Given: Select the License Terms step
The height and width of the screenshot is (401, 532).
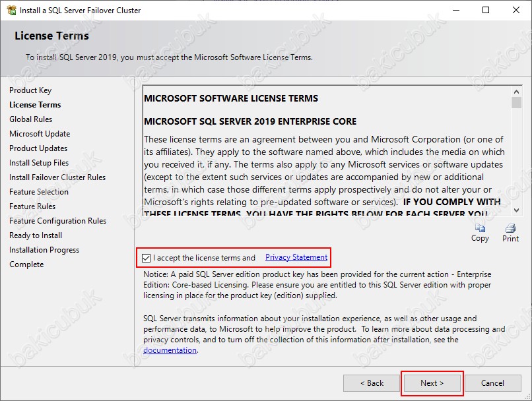Looking at the screenshot, I should coord(35,105).
